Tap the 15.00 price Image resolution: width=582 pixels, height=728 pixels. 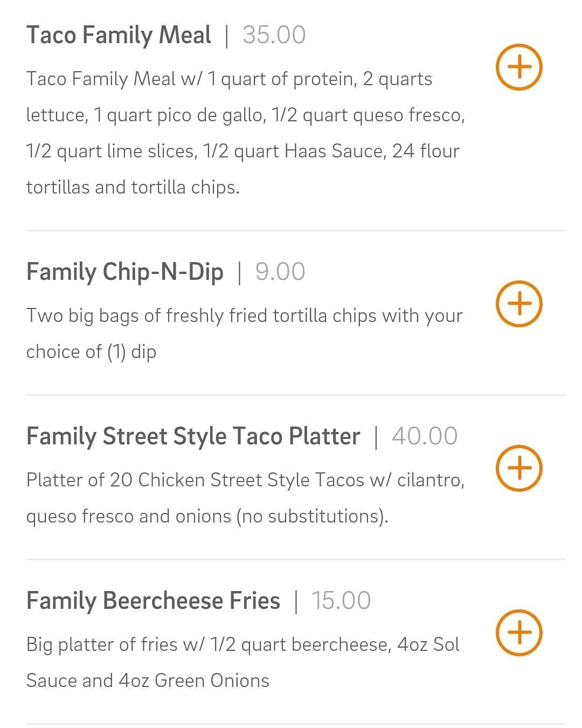(341, 601)
